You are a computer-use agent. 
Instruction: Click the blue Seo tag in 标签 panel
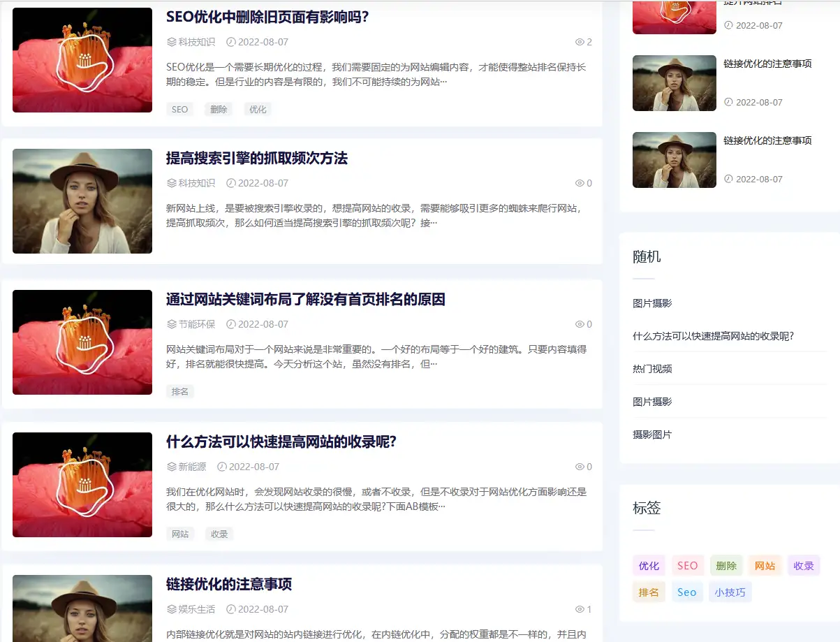[x=686, y=592]
